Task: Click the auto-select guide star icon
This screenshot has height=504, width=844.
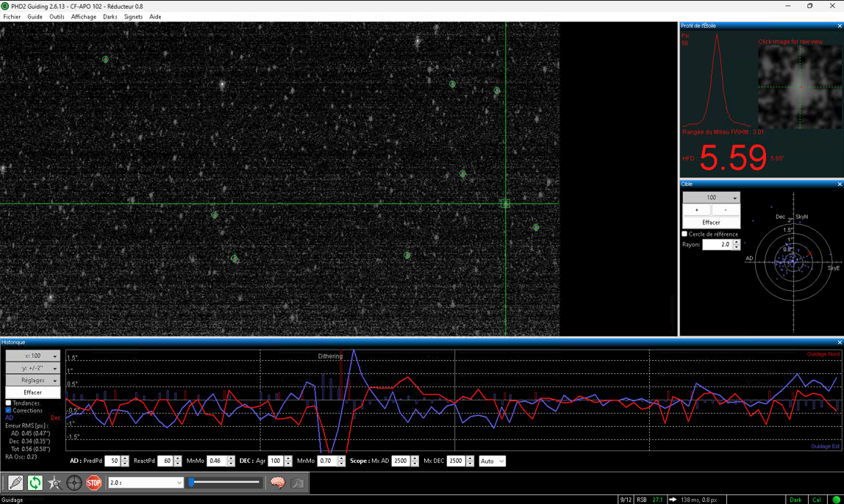Action: pyautogui.click(x=54, y=483)
